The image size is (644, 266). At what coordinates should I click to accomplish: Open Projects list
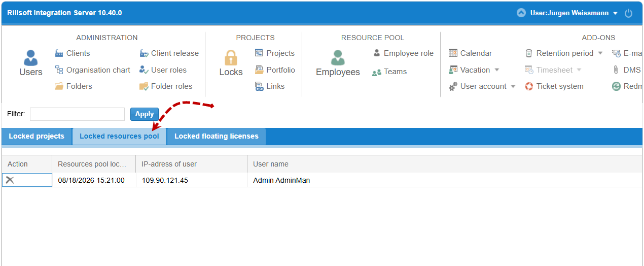[x=274, y=53]
